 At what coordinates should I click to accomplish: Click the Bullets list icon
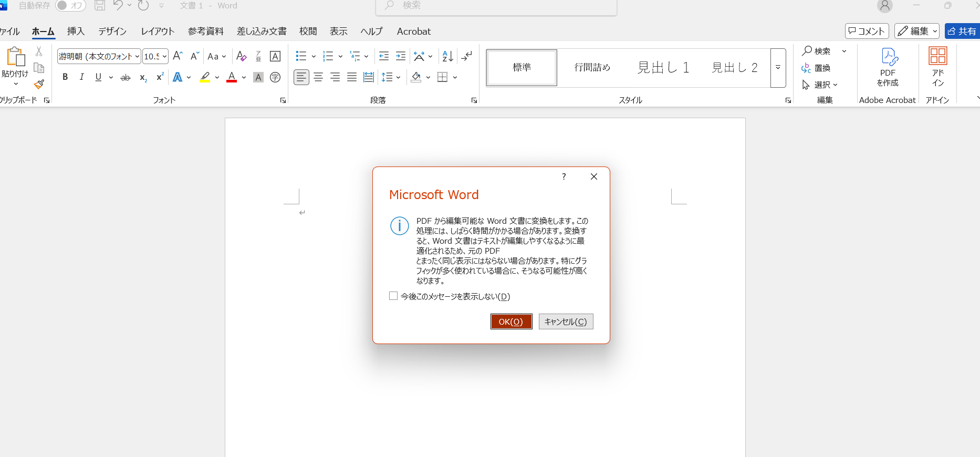(x=301, y=56)
